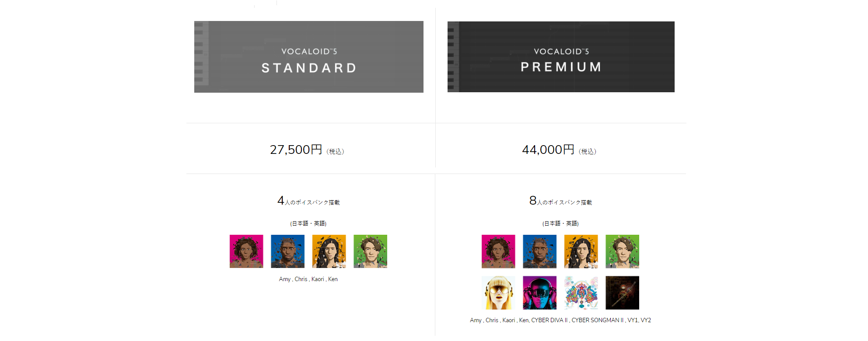The height and width of the screenshot is (341, 868).
Task: Click Kaori's orange portrait under Premium
Action: pos(581,251)
